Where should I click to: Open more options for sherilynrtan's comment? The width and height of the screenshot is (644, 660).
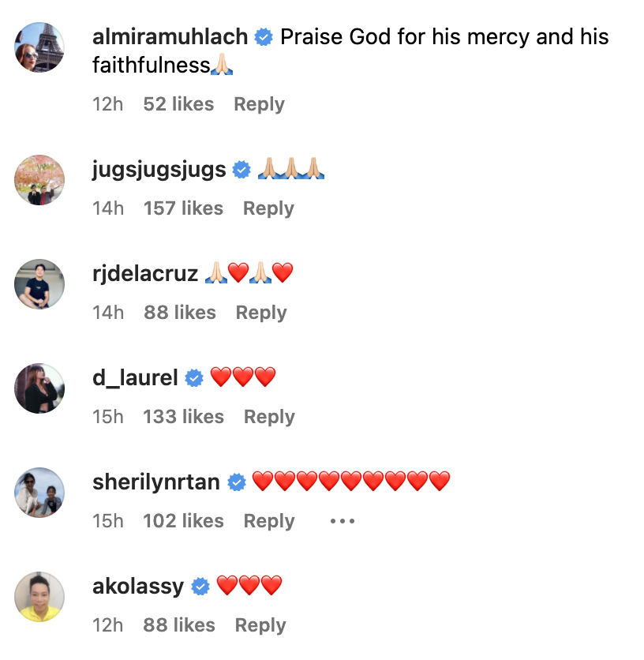343,521
